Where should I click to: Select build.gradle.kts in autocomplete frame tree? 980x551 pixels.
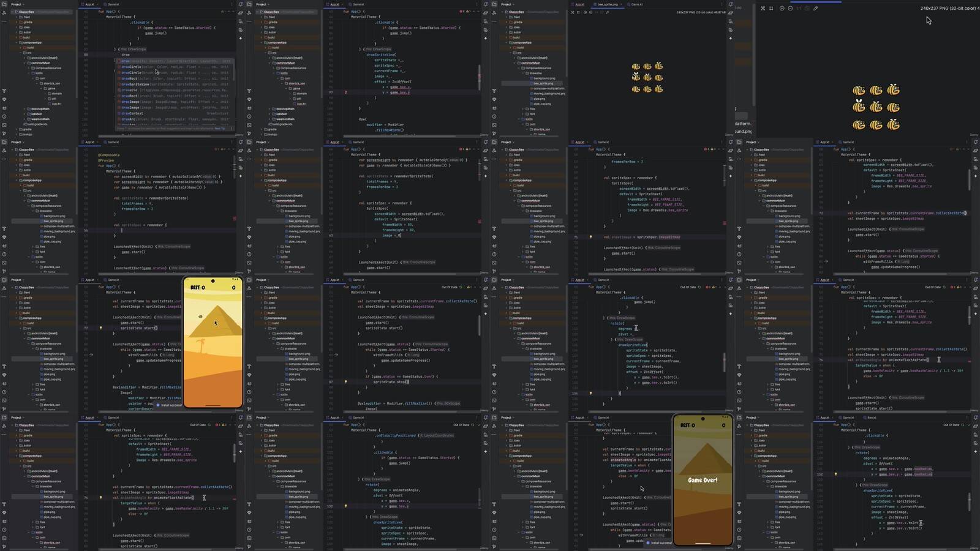[36, 124]
